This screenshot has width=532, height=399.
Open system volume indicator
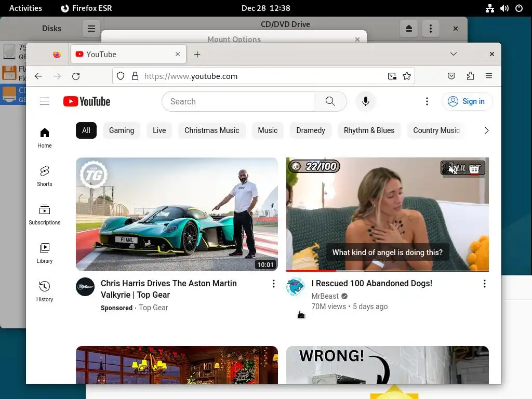tap(504, 8)
